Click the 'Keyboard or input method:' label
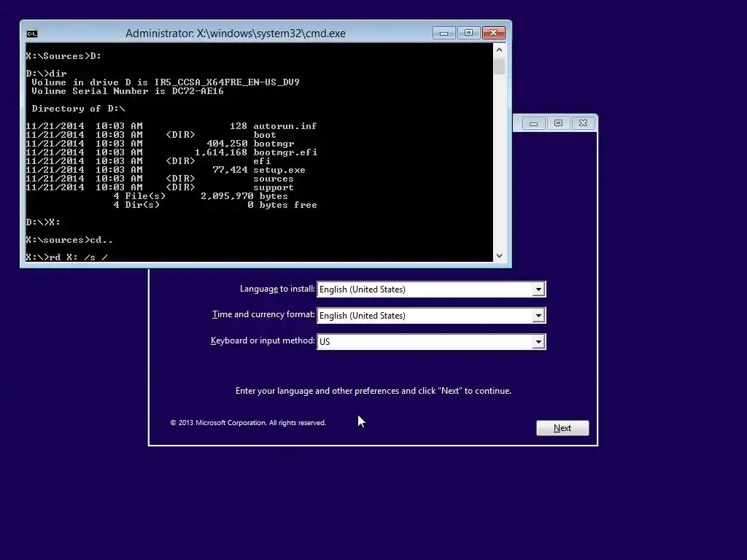747x560 pixels. pos(263,341)
